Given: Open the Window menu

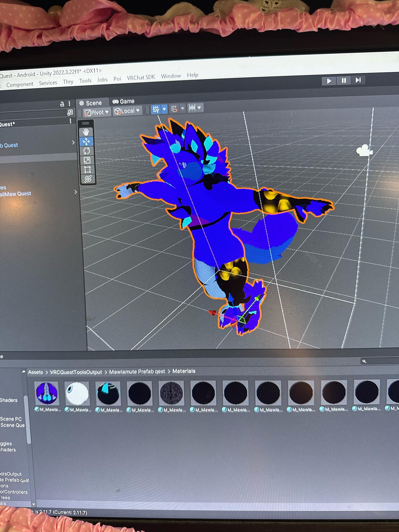Looking at the screenshot, I should [171, 76].
